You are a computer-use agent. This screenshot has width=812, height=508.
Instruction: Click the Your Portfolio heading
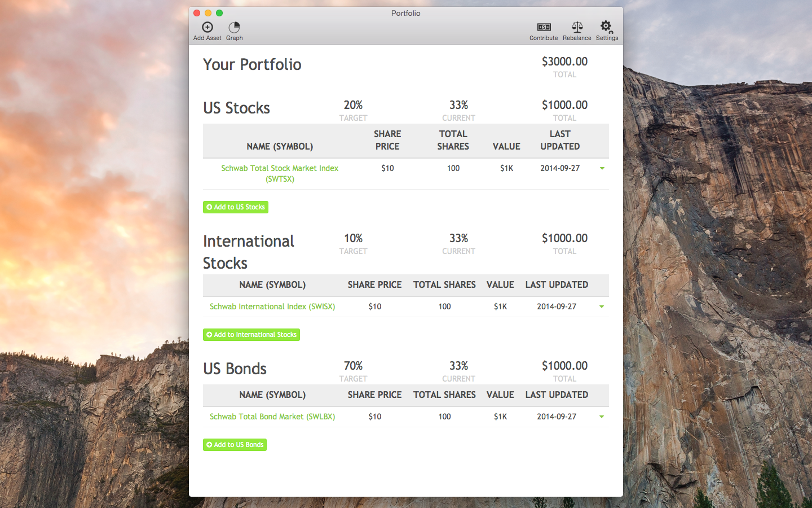point(252,64)
